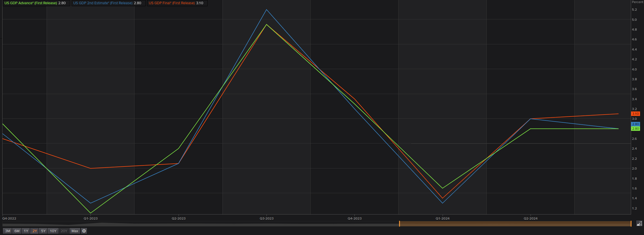644x235 pixels.
Task: Click the chart range export icon
Action: [639, 224]
